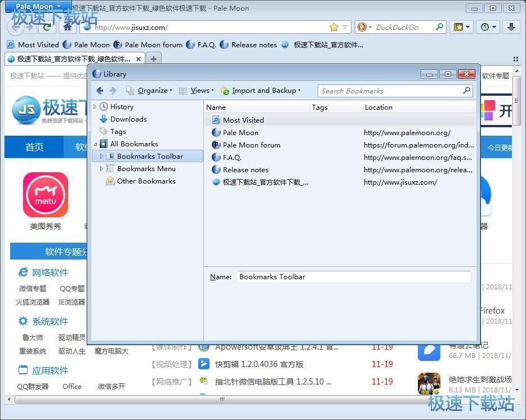The image size is (526, 420).
Task: Open the downloads arrow button
Action: [x=511, y=27]
